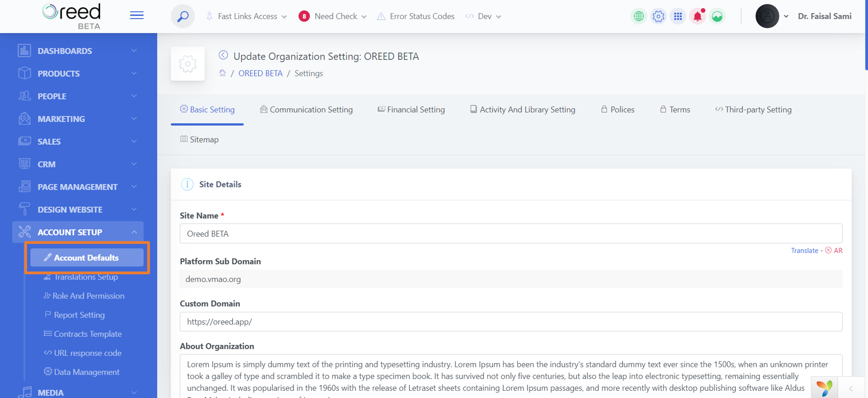Click the green status icon in header
868x398 pixels.
(717, 16)
